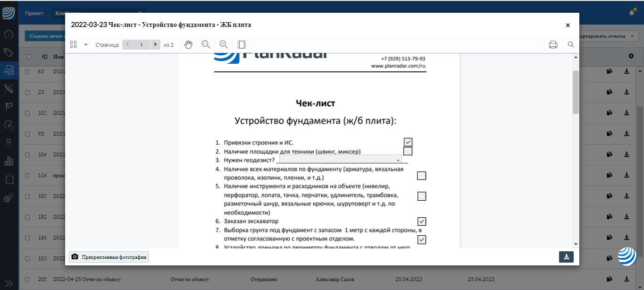
Task: Go to next page in viewer
Action: point(156,45)
